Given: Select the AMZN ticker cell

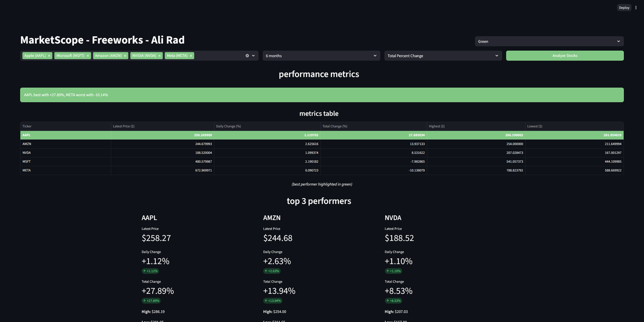Looking at the screenshot, I should tap(66, 144).
